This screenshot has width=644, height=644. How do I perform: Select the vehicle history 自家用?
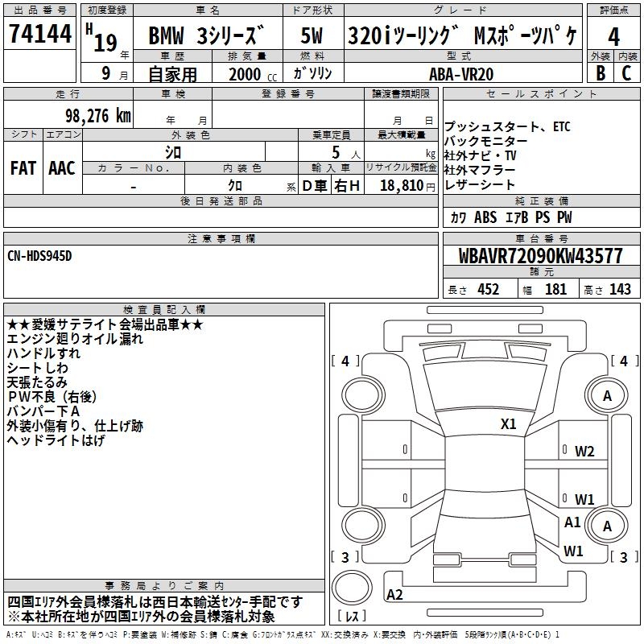(x=172, y=74)
